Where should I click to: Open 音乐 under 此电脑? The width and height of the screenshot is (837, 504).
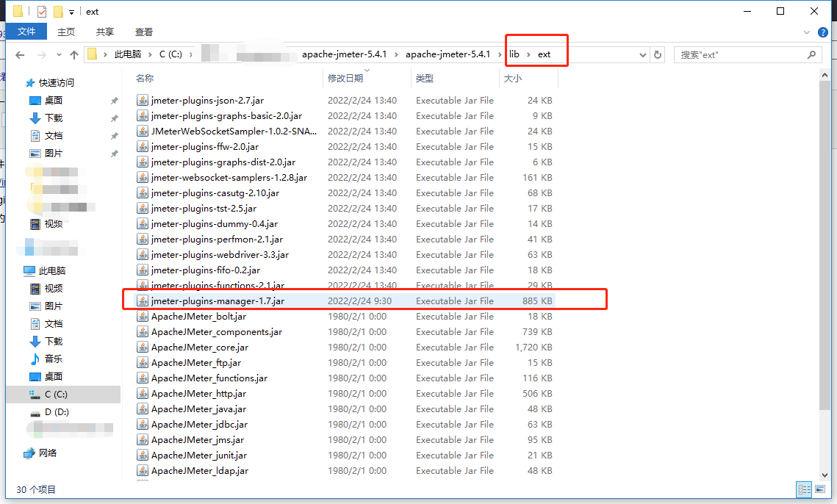[54, 359]
